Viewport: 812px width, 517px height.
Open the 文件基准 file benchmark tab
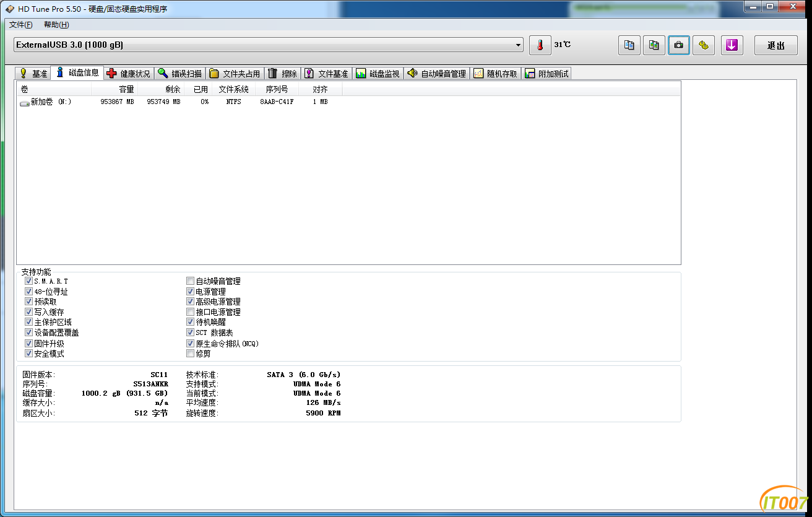pyautogui.click(x=327, y=74)
